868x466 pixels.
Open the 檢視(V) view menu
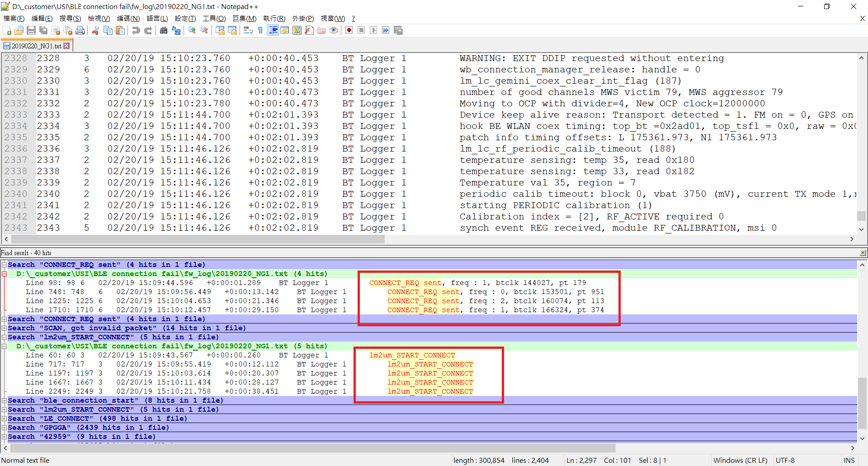click(99, 19)
